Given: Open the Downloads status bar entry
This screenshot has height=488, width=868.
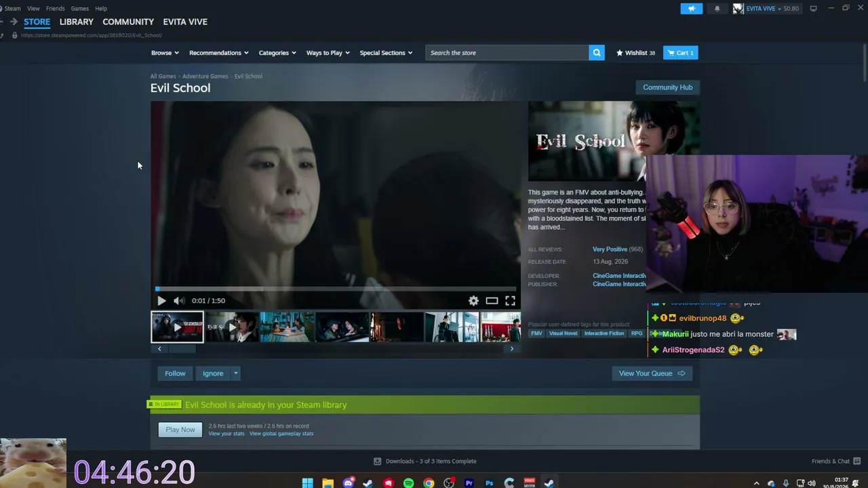Looking at the screenshot, I should [x=425, y=462].
